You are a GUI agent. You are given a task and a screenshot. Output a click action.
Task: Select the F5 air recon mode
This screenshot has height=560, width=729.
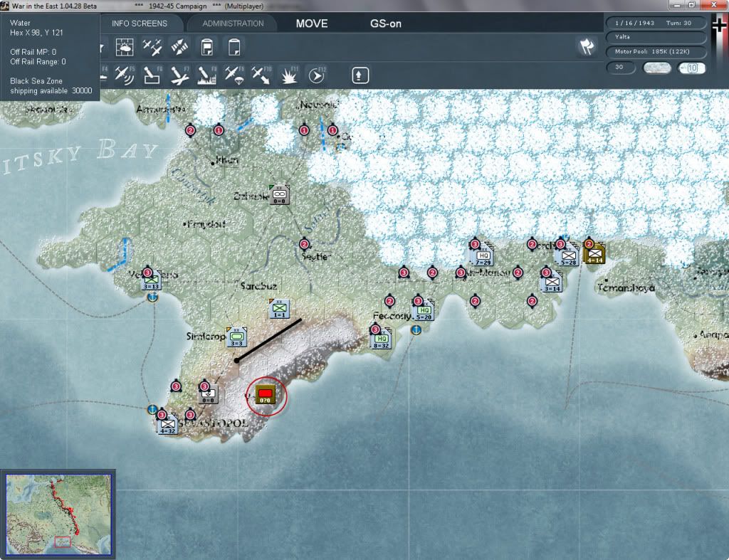point(125,75)
